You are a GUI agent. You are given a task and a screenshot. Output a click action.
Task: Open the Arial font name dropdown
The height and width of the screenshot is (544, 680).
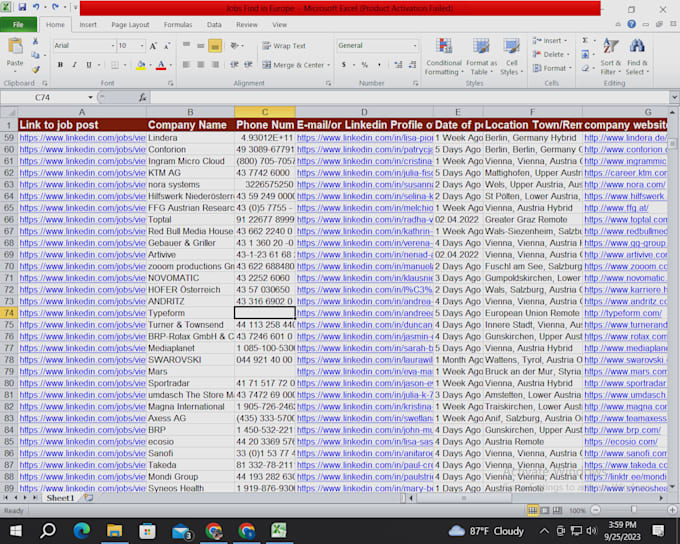(113, 46)
